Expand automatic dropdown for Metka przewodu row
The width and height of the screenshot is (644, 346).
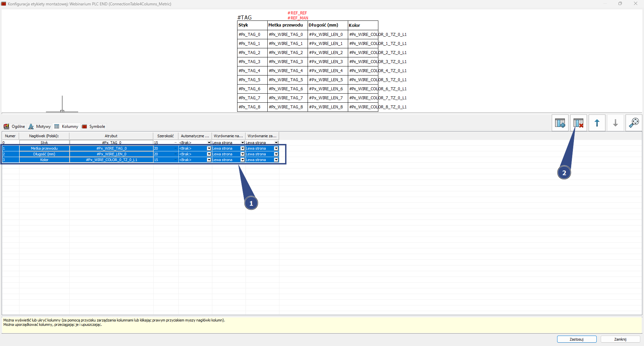point(209,148)
